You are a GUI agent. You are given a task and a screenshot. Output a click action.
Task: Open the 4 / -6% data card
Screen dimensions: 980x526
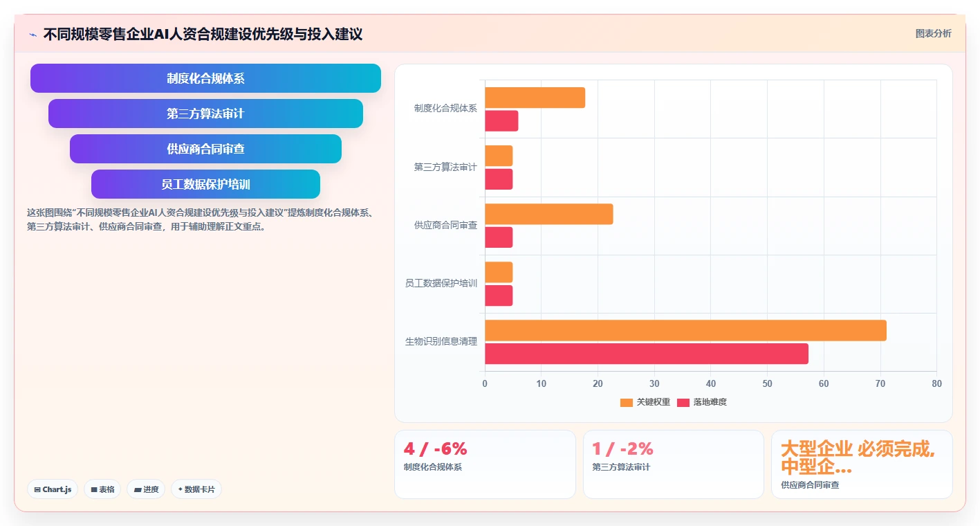(x=485, y=464)
